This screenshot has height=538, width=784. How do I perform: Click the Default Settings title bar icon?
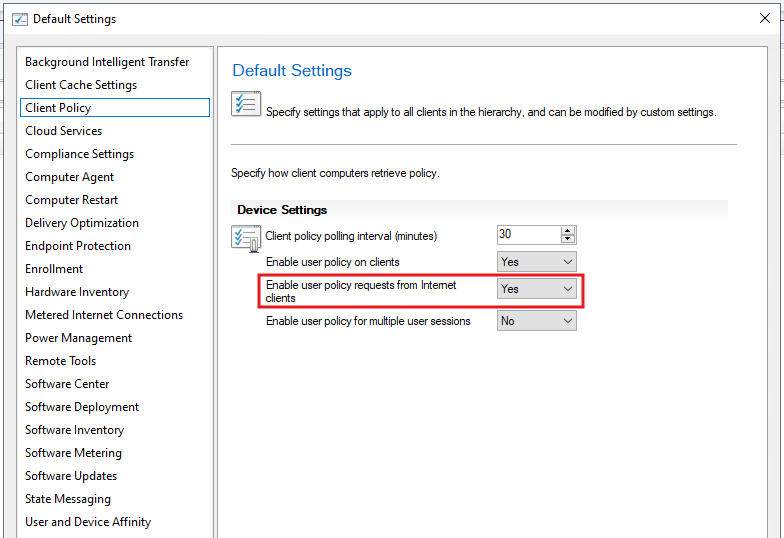point(19,18)
